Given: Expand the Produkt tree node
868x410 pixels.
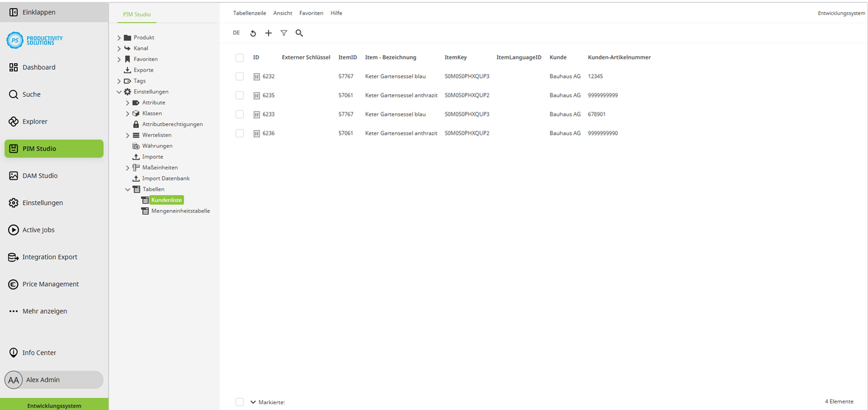Looking at the screenshot, I should click(x=118, y=37).
